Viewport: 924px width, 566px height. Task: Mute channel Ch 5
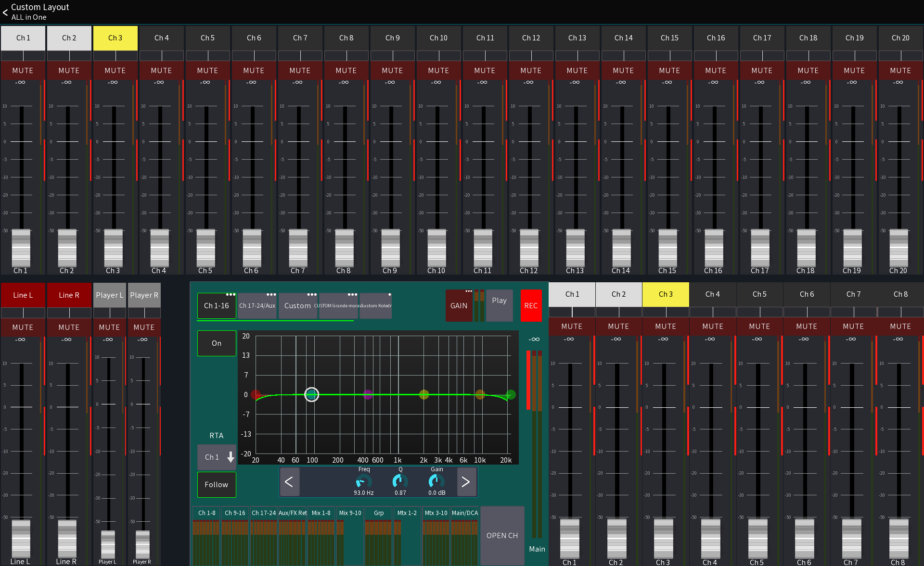(207, 70)
